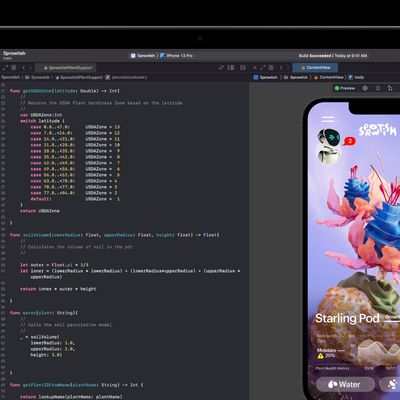This screenshot has height=400, width=400.
Task: Open the Sprowtish project crumb in the SprowtishPlantSupport jump bar
Action: click(10, 77)
